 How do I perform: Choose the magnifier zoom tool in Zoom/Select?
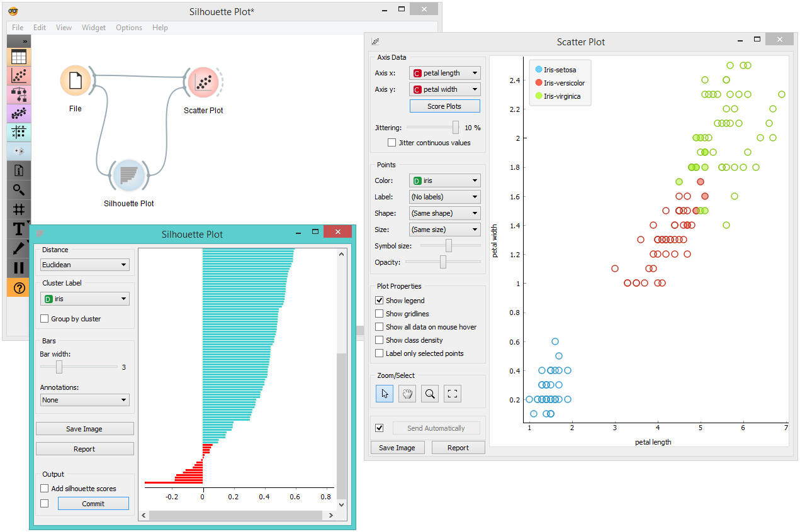[430, 394]
